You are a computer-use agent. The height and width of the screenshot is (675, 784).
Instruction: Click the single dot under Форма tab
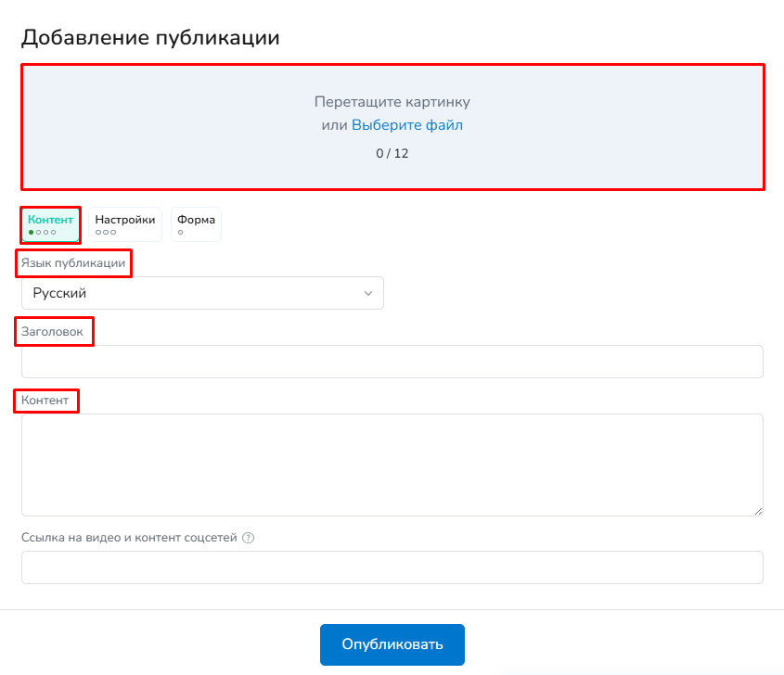click(181, 232)
